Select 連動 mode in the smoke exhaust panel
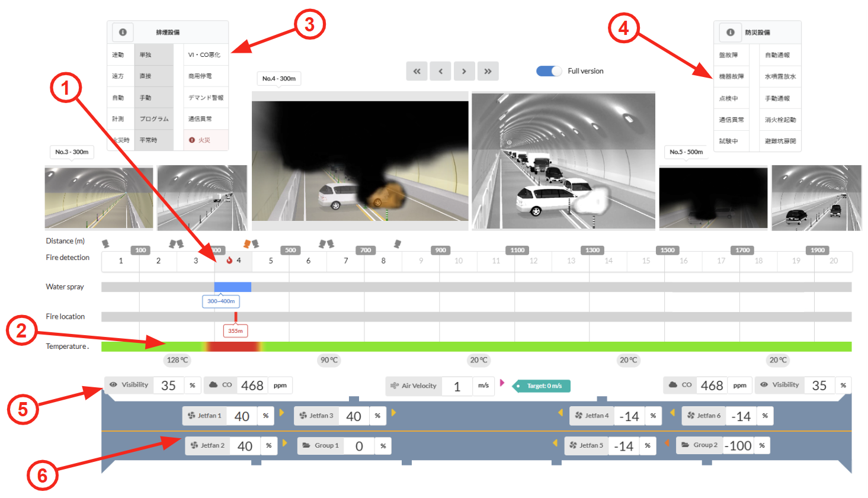Viewport: 868px width, 498px height. (x=121, y=55)
